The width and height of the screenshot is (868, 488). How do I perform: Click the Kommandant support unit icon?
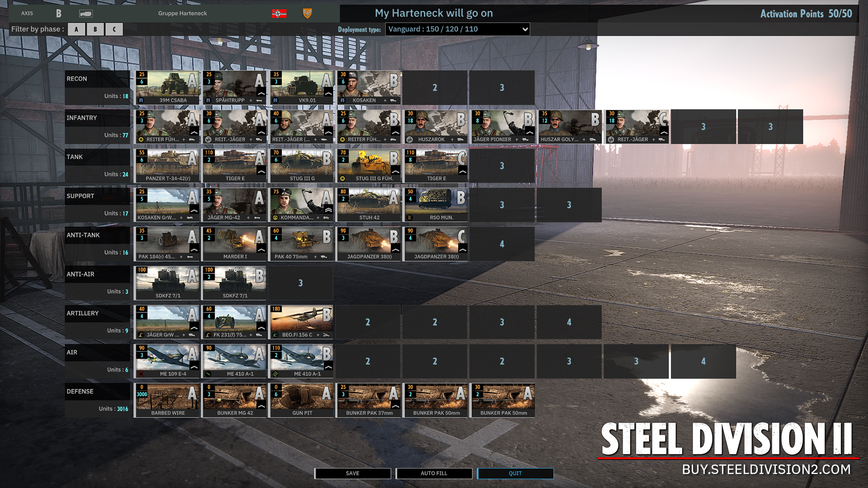[301, 204]
